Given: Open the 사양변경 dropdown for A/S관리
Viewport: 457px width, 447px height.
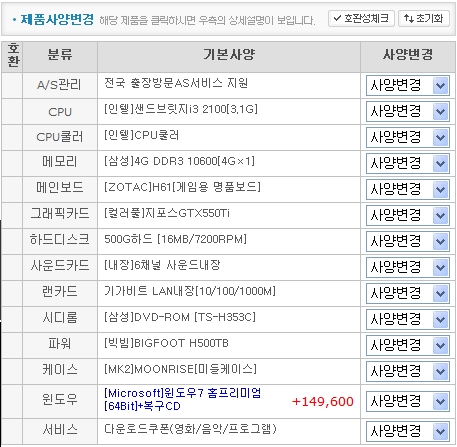Looking at the screenshot, I should [408, 86].
